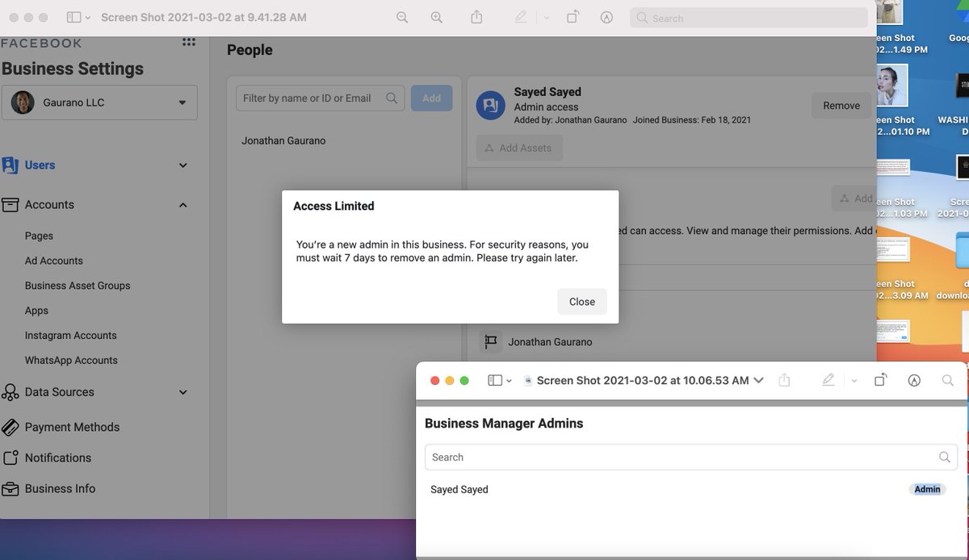
Task: Open Pages under Accounts
Action: coord(39,236)
